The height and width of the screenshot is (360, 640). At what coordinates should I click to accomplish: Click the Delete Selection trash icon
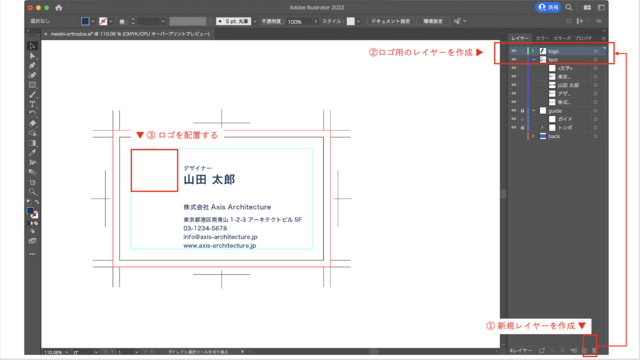[594, 351]
